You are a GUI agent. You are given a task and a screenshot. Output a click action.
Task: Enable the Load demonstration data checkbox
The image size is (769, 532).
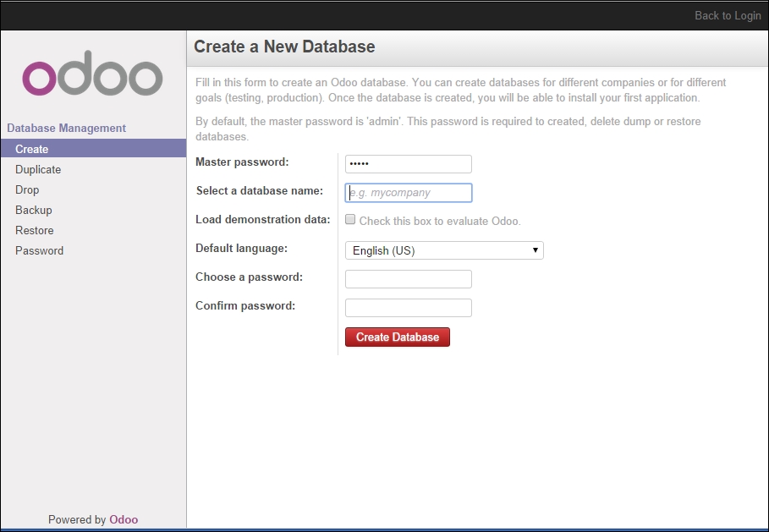(x=350, y=219)
